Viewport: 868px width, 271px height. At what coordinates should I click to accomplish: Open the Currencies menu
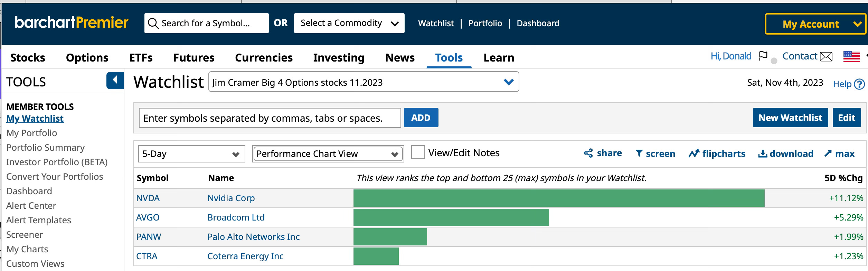click(x=264, y=57)
